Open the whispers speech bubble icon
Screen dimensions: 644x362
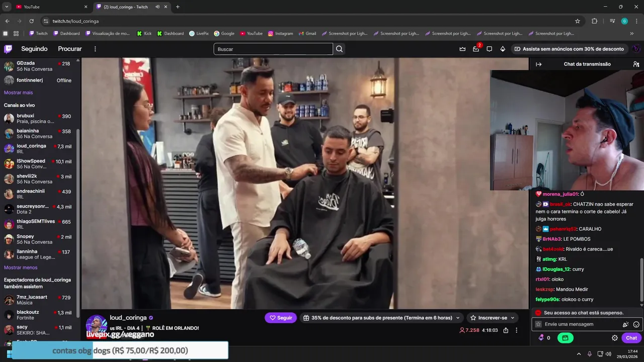pyautogui.click(x=489, y=49)
